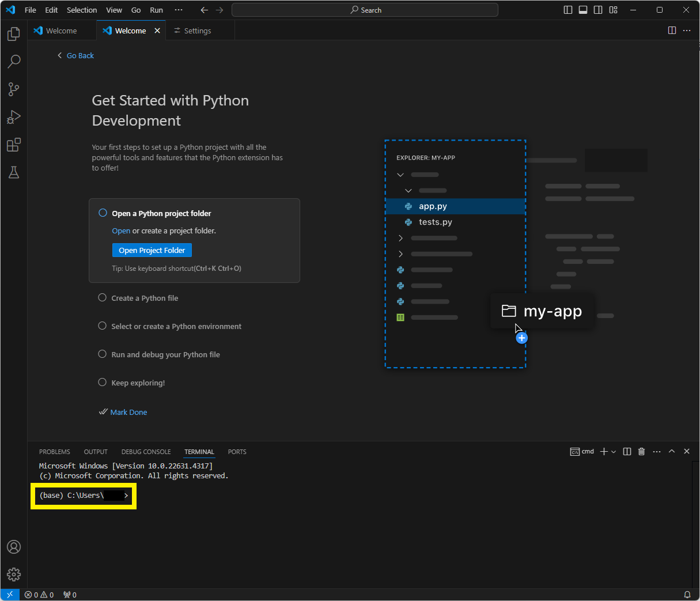The image size is (700, 601).
Task: Toggle secondary side bar layout icon
Action: [598, 10]
